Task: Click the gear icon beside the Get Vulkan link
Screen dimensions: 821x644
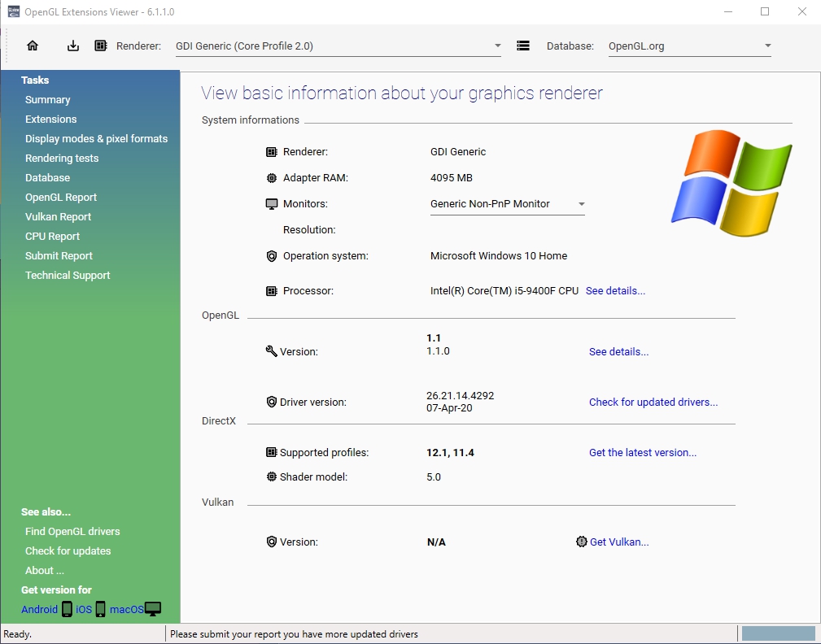Action: point(581,542)
